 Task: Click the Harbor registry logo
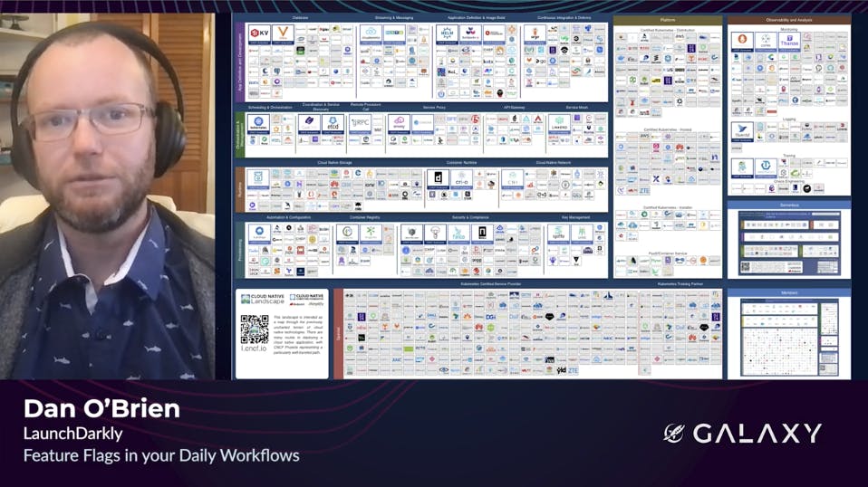pyautogui.click(x=347, y=234)
